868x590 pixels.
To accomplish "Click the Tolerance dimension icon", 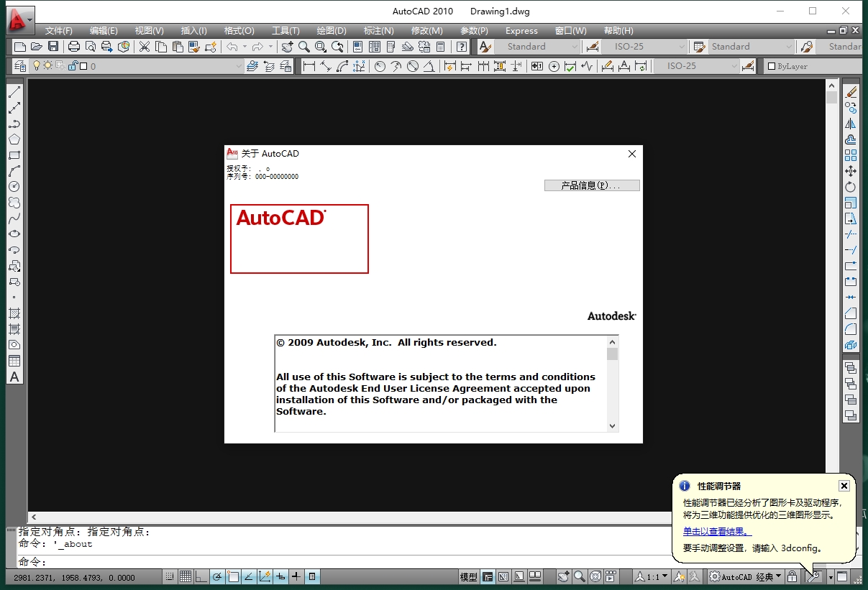I will pyautogui.click(x=537, y=66).
